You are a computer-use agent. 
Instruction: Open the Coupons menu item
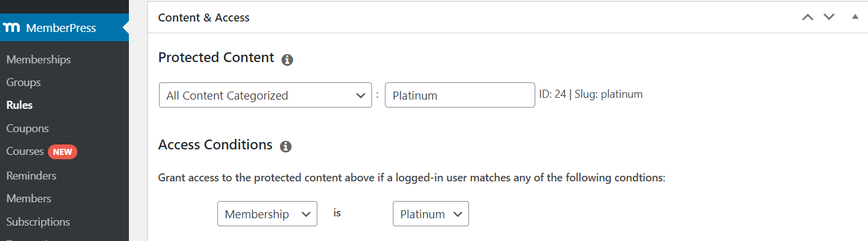27,128
